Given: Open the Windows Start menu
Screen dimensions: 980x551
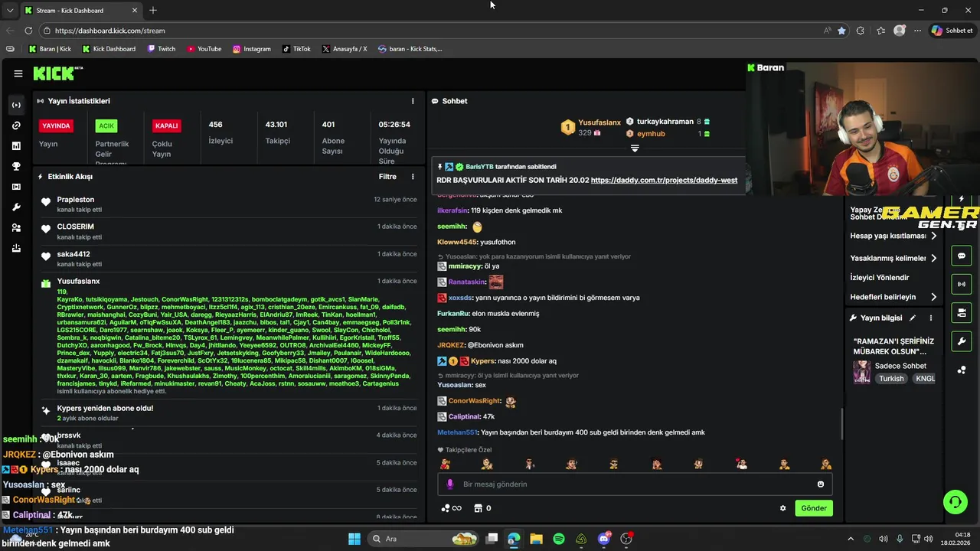Looking at the screenshot, I should (x=354, y=539).
